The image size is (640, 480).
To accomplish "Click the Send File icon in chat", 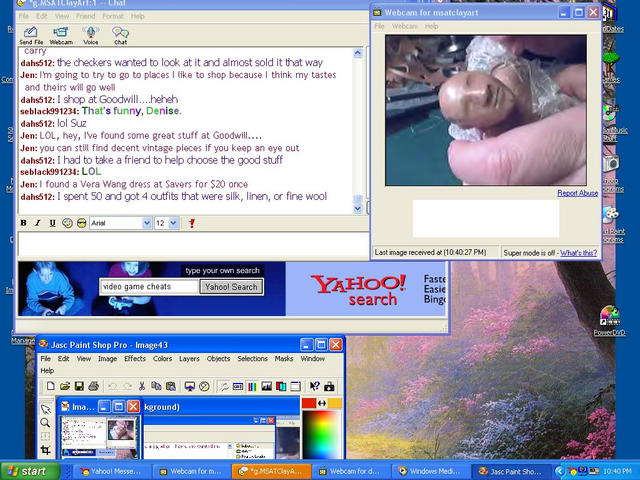I will (x=31, y=35).
